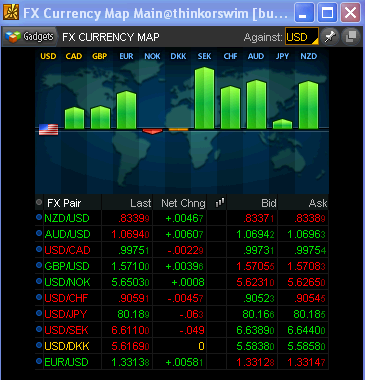The width and height of the screenshot is (365, 380).
Task: Click the USD label above the map
Action: 48,56
